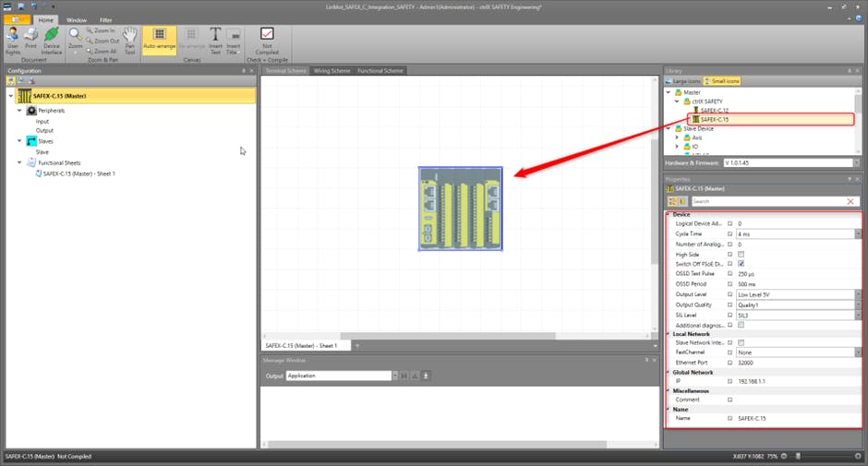Viewport: 868px width, 466px height.
Task: Open the Device Interface tool
Action: (x=52, y=40)
